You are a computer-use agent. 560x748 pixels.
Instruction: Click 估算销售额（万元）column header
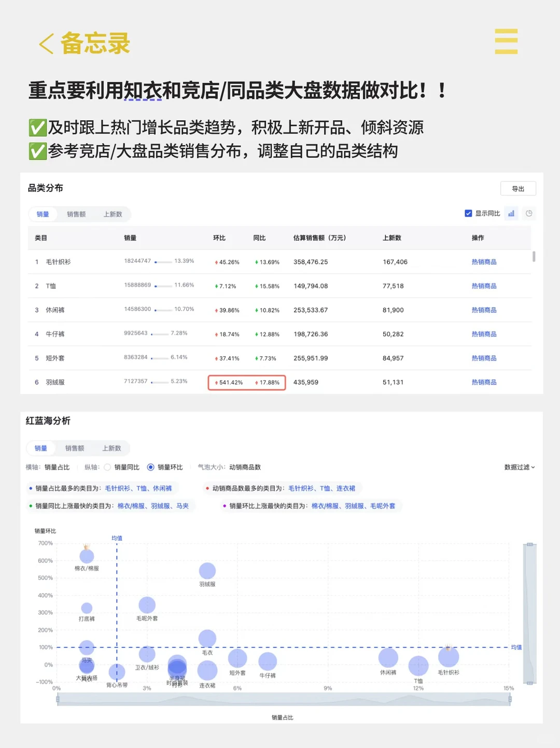click(x=319, y=238)
